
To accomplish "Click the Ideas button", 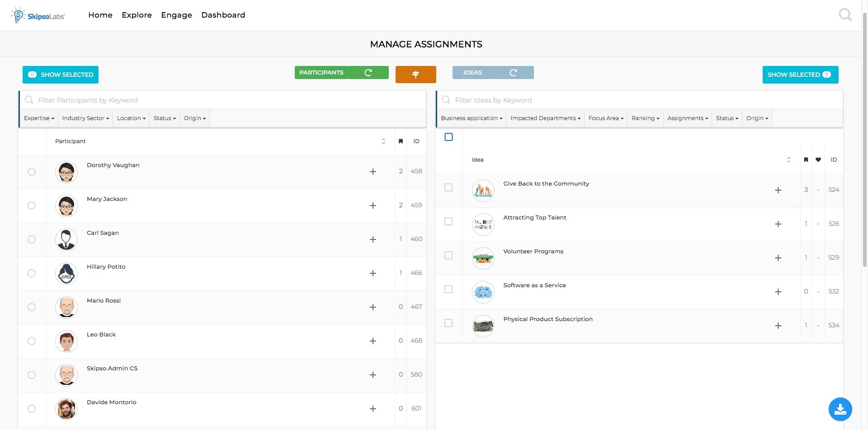I will (x=472, y=73).
